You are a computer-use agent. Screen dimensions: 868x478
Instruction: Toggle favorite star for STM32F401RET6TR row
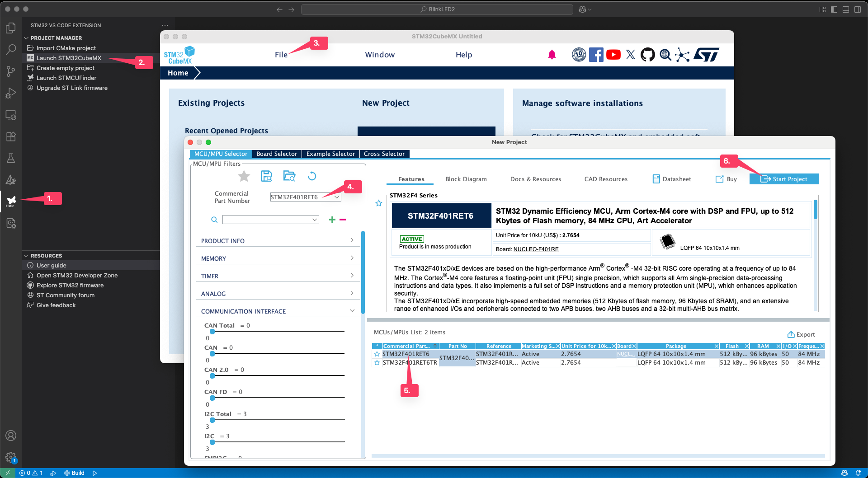coord(377,363)
